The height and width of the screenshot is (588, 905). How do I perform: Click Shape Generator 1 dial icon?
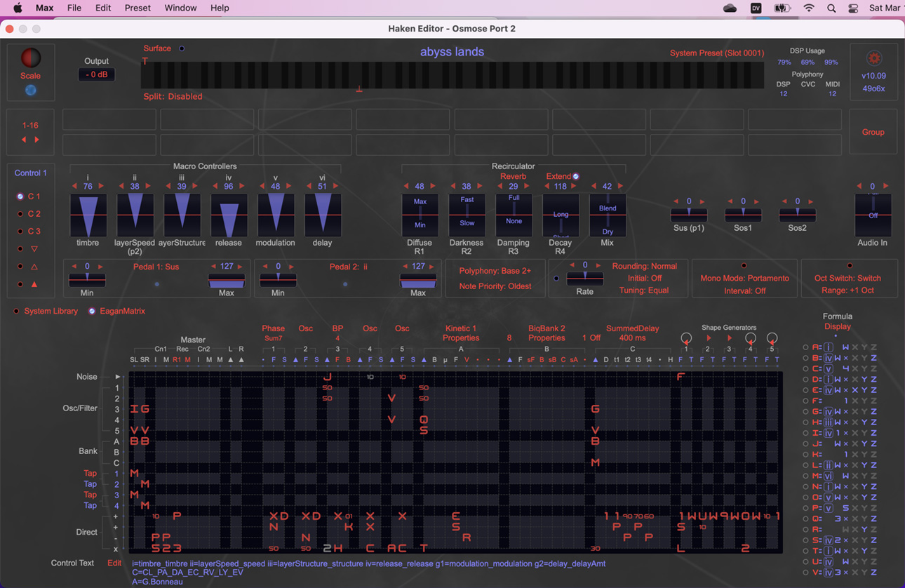(686, 338)
